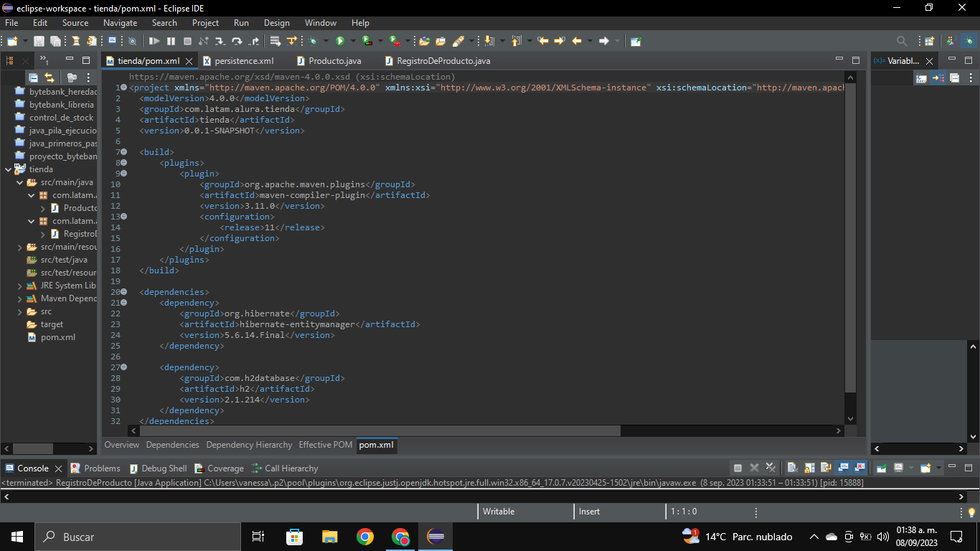Viewport: 980px width, 551px height.
Task: Toggle Link with Editor in Package Explorer
Action: coord(50,77)
